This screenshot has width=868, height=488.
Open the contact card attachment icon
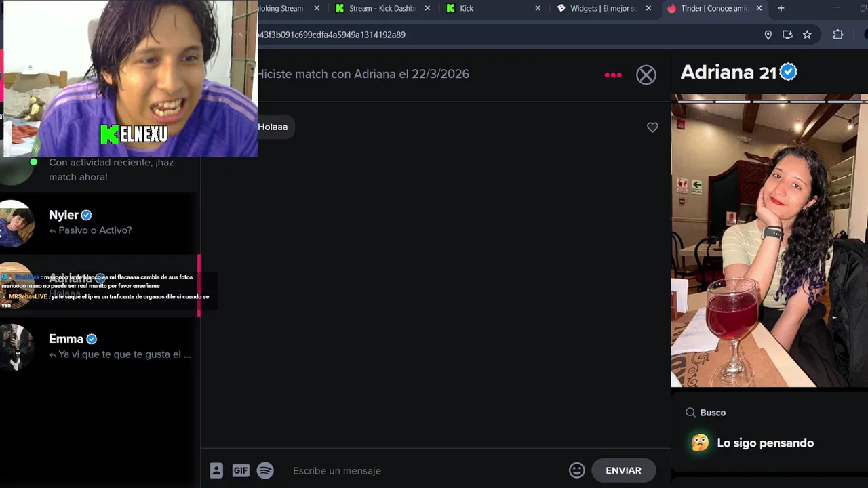tap(216, 470)
